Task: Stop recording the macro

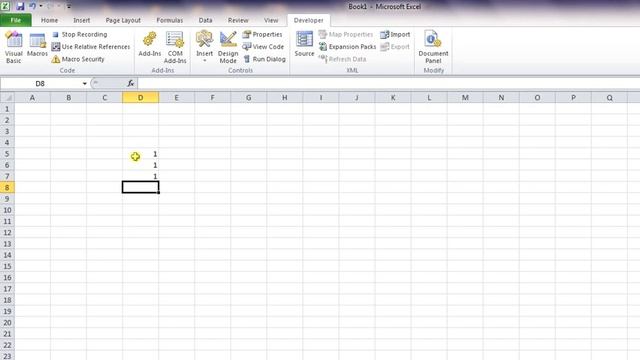Action: point(80,35)
